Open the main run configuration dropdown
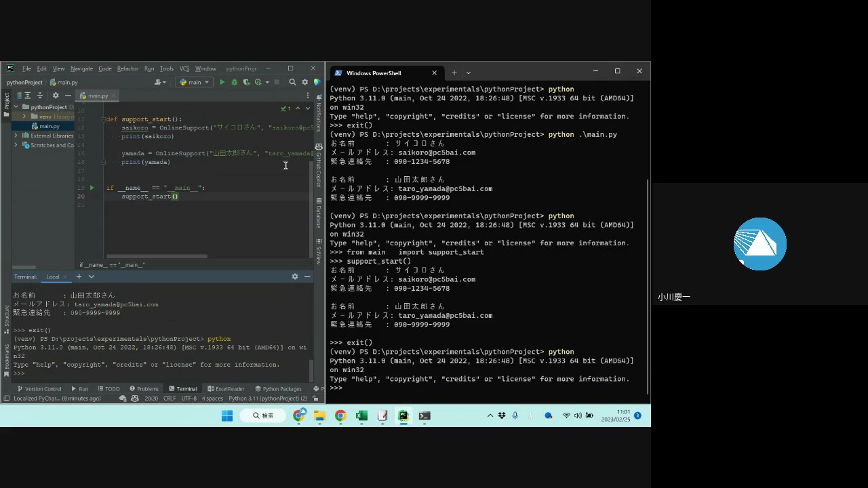 point(194,82)
